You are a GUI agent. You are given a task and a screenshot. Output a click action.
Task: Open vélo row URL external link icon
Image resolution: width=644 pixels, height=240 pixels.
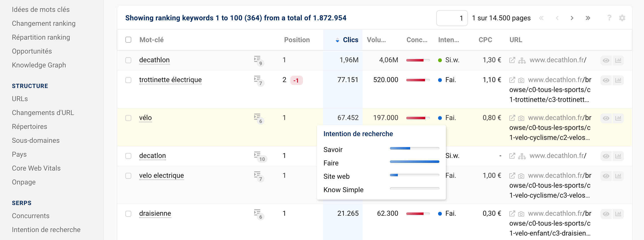pos(512,118)
